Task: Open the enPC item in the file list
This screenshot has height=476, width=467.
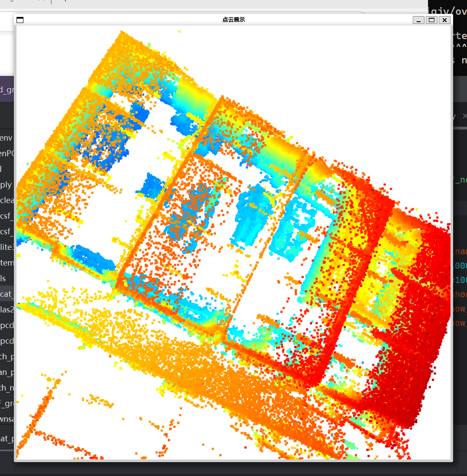Action: [6, 153]
